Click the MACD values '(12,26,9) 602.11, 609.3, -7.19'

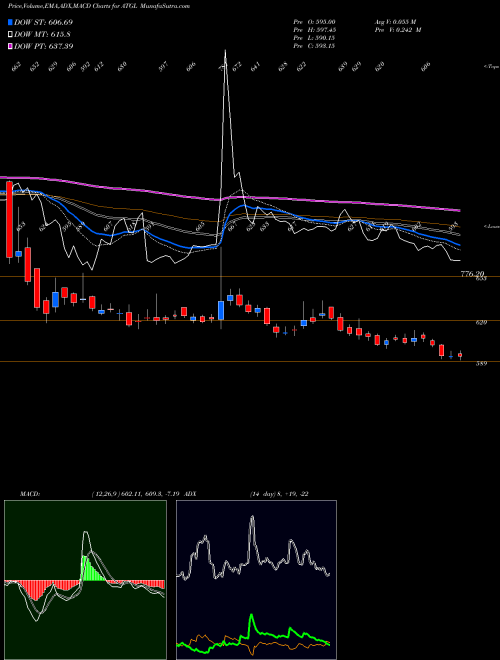pos(135,494)
